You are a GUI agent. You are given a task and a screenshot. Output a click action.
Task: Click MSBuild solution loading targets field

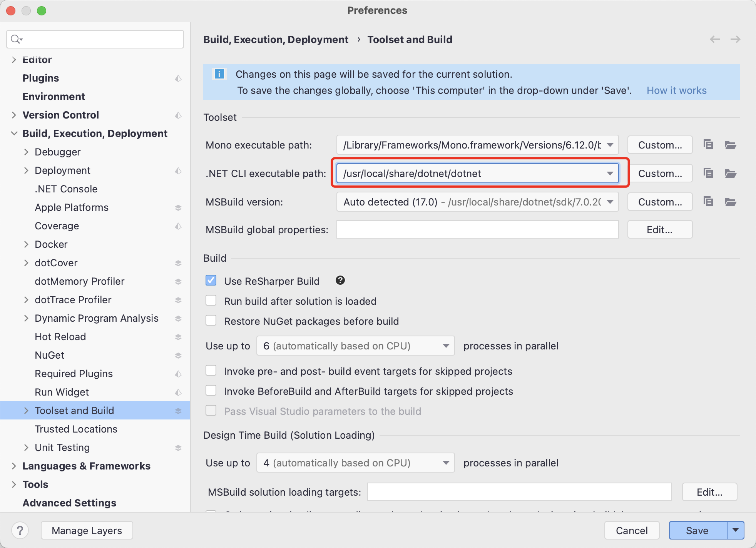pos(520,492)
